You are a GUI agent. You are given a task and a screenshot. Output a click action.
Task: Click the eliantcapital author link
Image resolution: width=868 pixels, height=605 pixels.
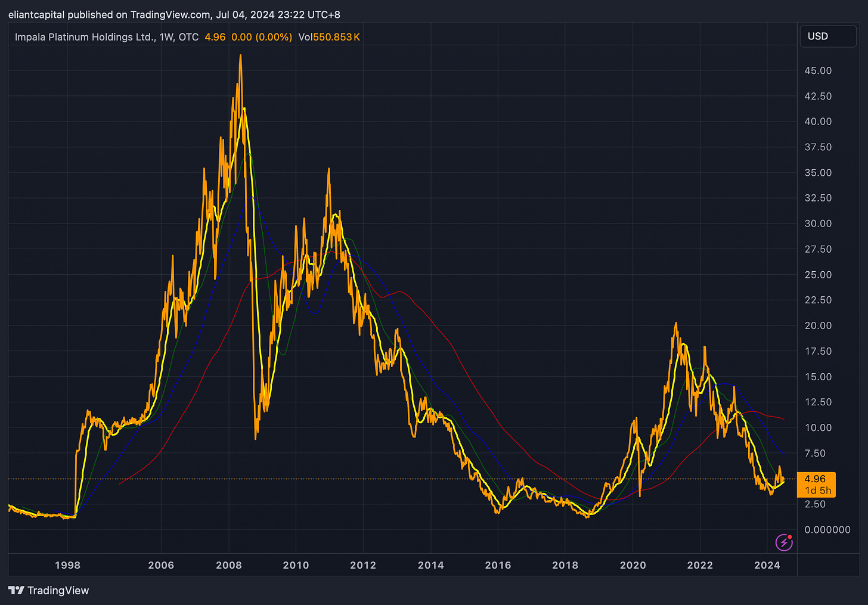click(x=36, y=14)
